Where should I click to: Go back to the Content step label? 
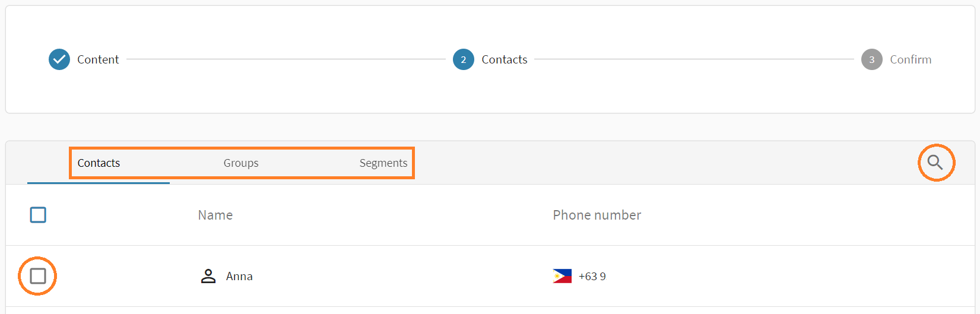98,59
